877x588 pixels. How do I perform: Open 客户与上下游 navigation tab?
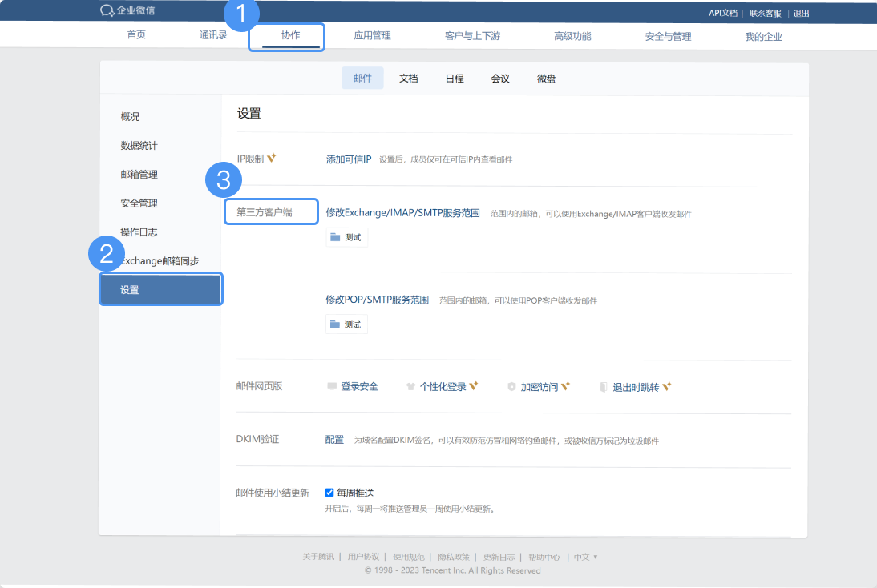pyautogui.click(x=473, y=36)
